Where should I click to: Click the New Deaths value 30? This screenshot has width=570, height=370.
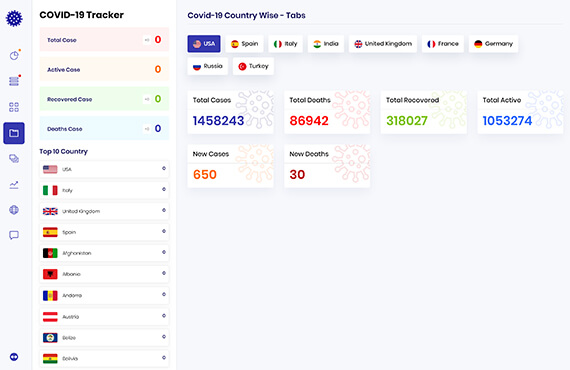297,174
